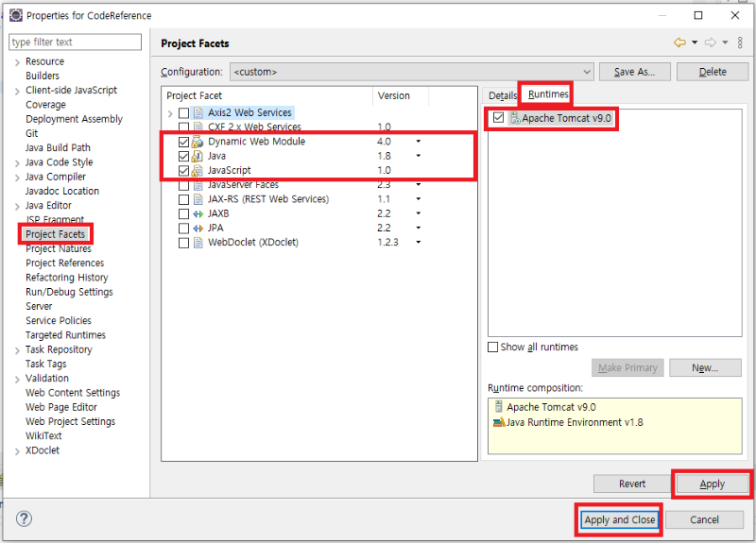Uncheck the Dynamic Web Module facet
The height and width of the screenshot is (543, 756).
[x=183, y=142]
